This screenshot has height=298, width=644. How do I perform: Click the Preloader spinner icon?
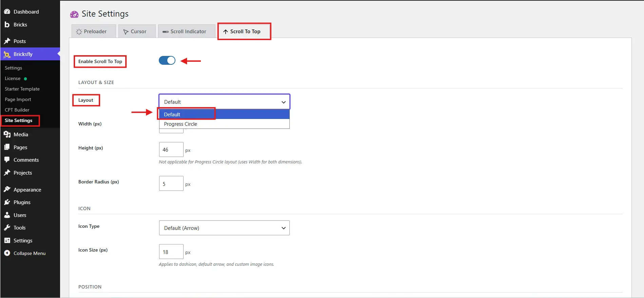(79, 32)
